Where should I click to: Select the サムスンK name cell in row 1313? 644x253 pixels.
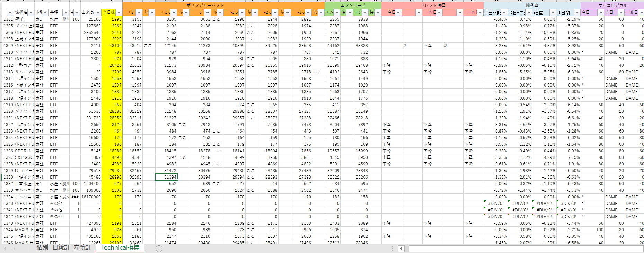(24, 72)
